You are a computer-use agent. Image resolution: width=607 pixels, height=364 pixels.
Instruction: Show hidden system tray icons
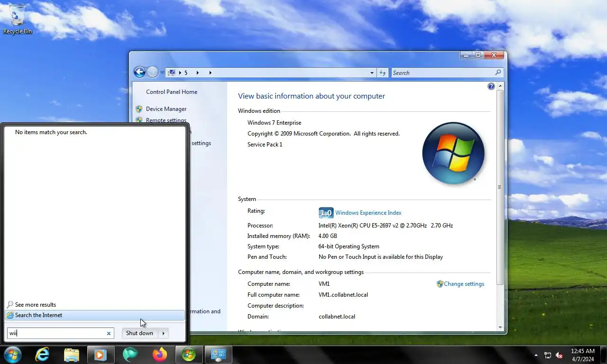(x=536, y=355)
